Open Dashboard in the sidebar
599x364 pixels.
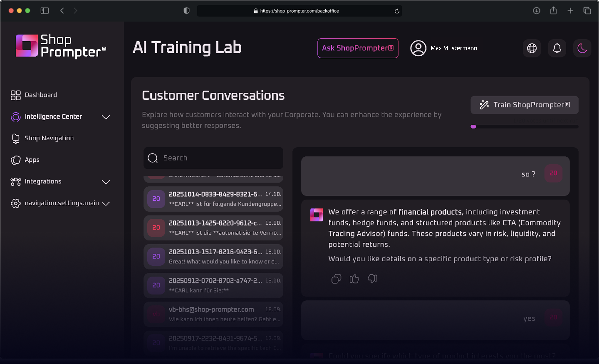click(x=41, y=95)
